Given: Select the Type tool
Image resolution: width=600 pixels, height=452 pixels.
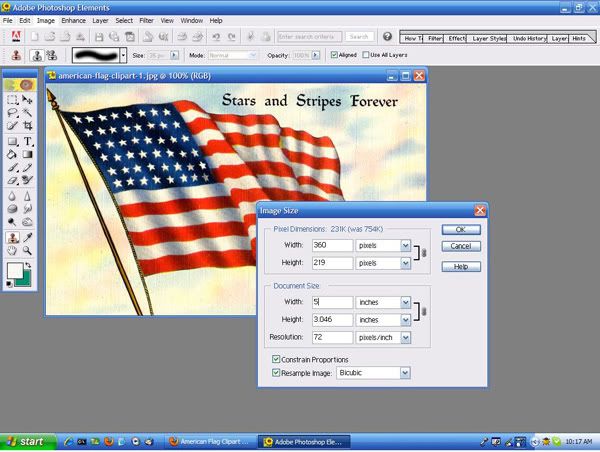Looking at the screenshot, I should 27,142.
